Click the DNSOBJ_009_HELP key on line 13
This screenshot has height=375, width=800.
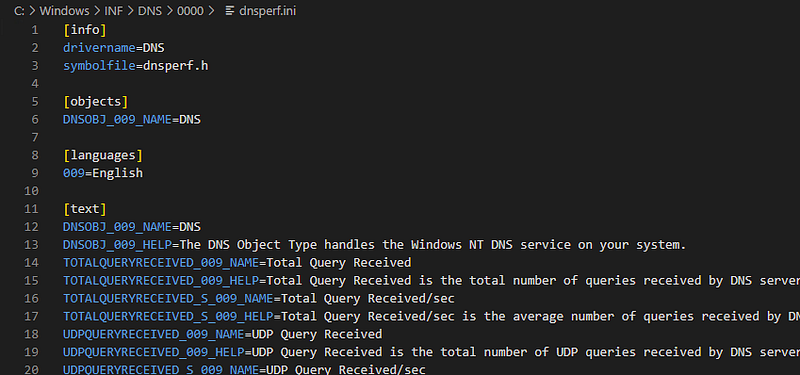(117, 245)
